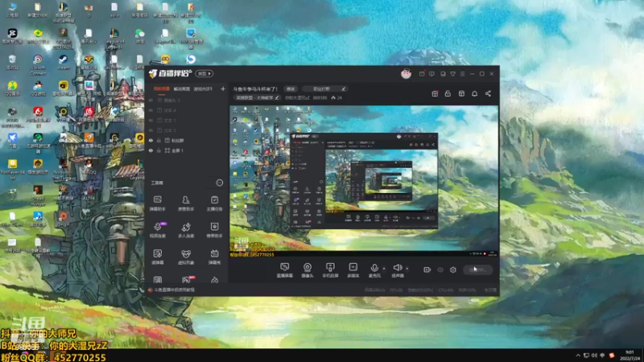Toggle lock on the 全屏 1 layer
This screenshot has height=362, width=644.
pyautogui.click(x=159, y=150)
